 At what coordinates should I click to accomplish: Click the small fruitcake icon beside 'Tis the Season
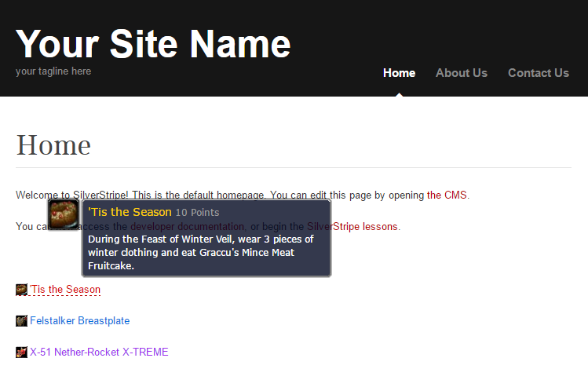pos(21,290)
